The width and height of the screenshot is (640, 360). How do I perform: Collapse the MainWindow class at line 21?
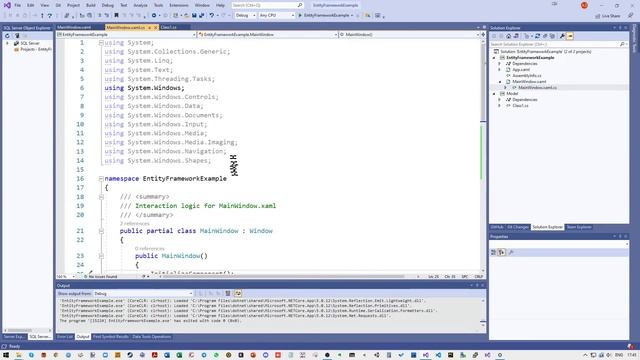point(101,231)
